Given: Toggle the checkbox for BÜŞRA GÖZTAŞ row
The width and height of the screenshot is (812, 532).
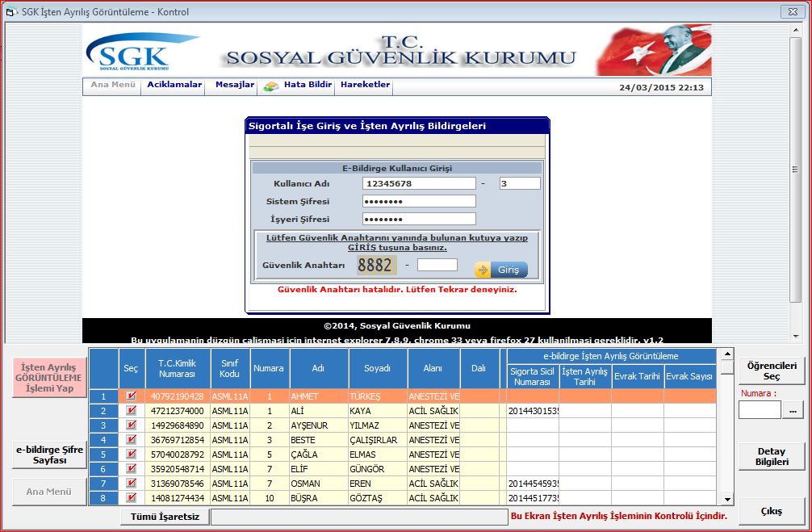Looking at the screenshot, I should click(x=132, y=498).
